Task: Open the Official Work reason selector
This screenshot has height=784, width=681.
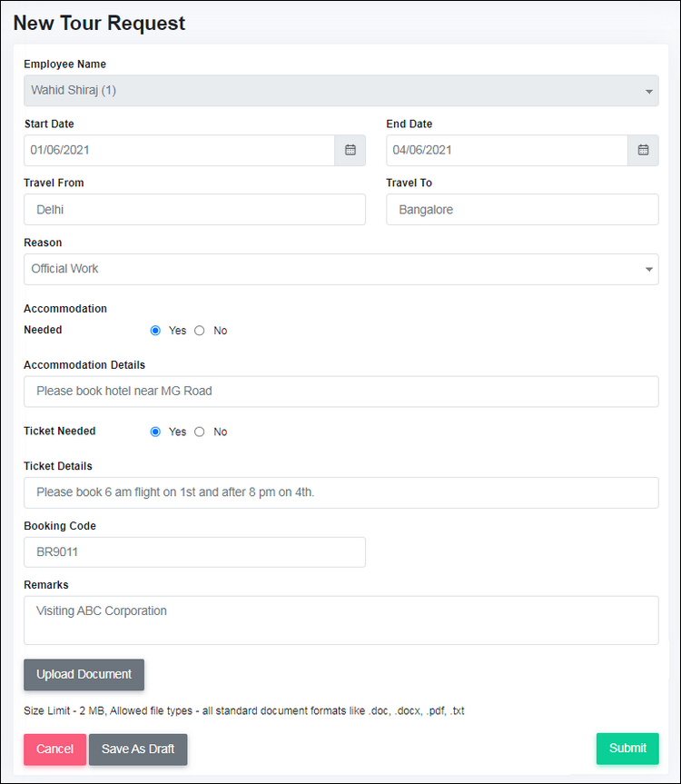Action: coord(341,270)
